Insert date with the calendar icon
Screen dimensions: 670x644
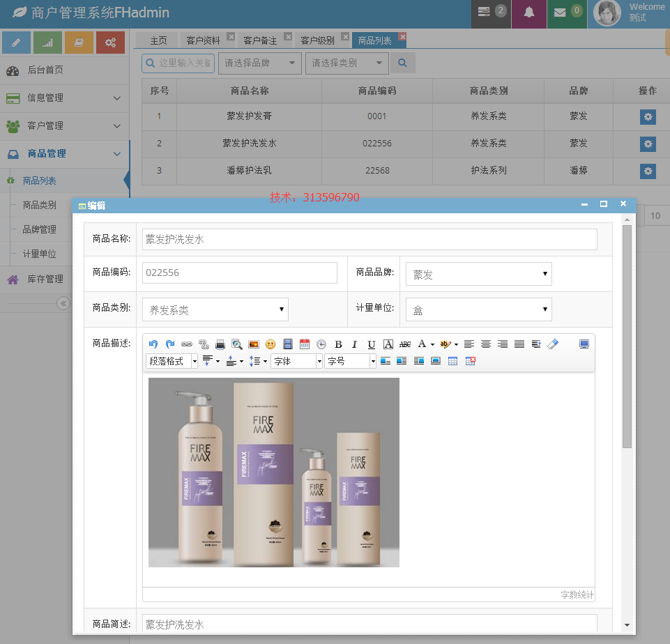pyautogui.click(x=304, y=344)
